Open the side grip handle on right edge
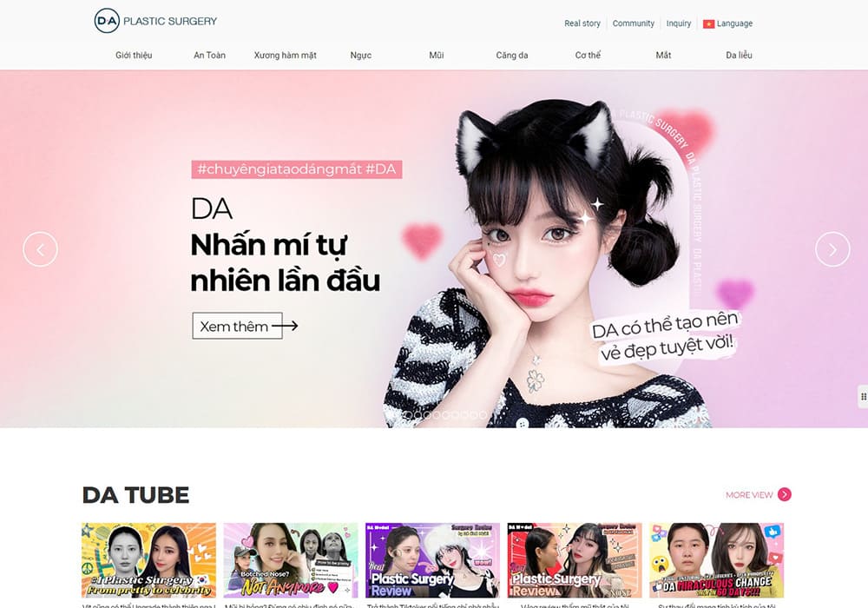Screen dimensions: 868x608 (x=862, y=396)
